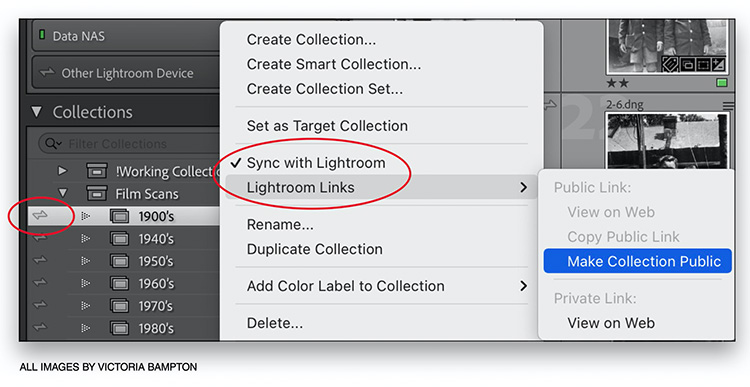
Task: Click the sync icon beside the 1950's collection
Action: coord(41,261)
